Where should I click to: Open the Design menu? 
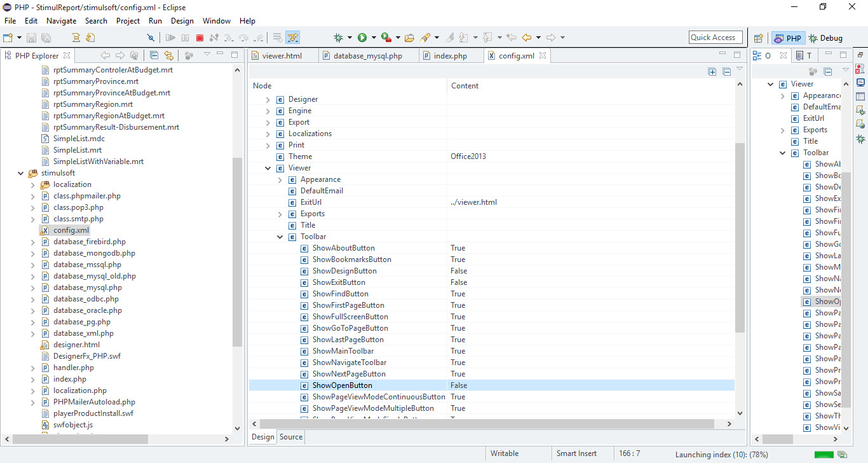coord(182,21)
